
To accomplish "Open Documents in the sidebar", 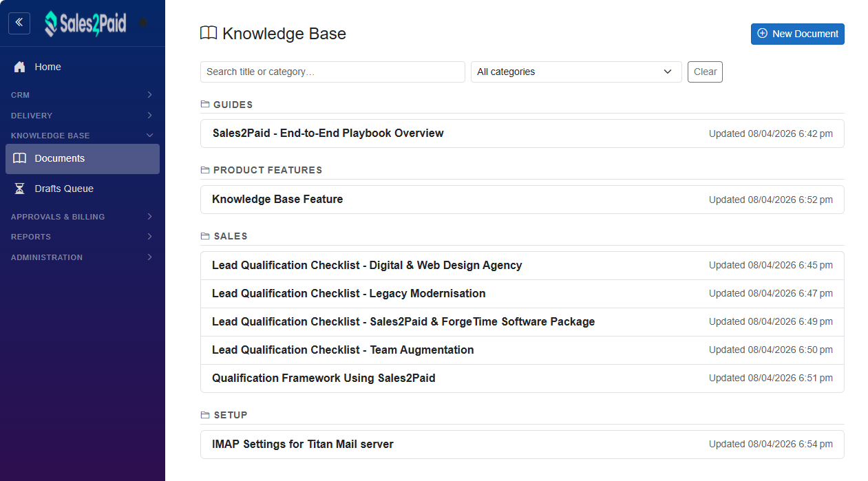I will (x=83, y=158).
